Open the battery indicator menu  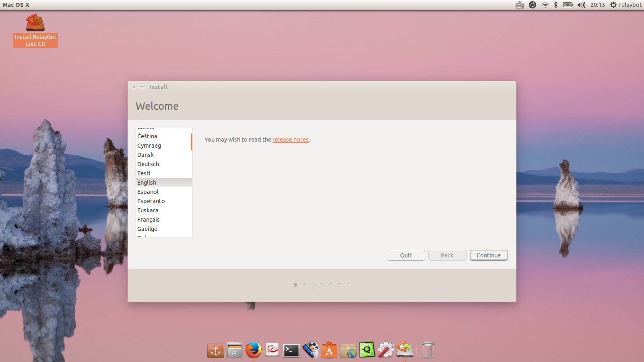point(568,5)
